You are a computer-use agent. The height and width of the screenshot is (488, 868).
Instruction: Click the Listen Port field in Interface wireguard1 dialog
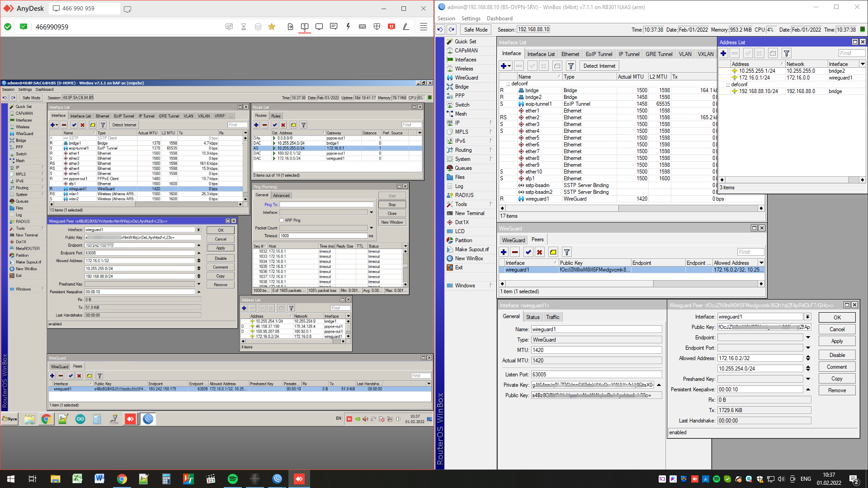596,375
